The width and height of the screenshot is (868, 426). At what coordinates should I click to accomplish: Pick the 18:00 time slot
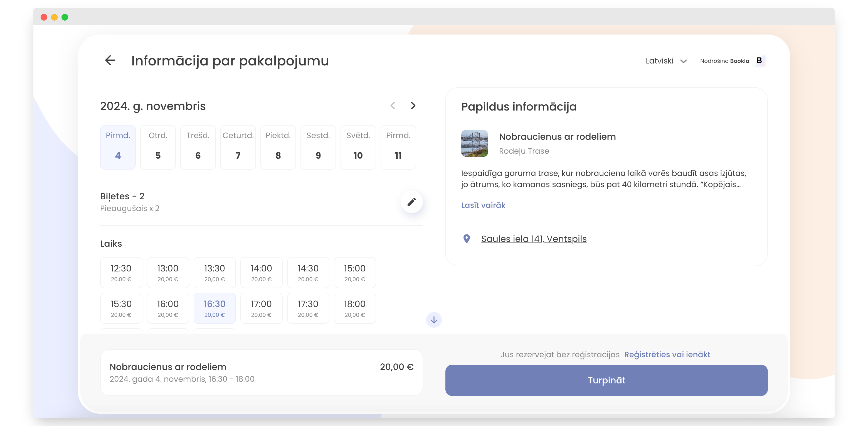tap(354, 308)
